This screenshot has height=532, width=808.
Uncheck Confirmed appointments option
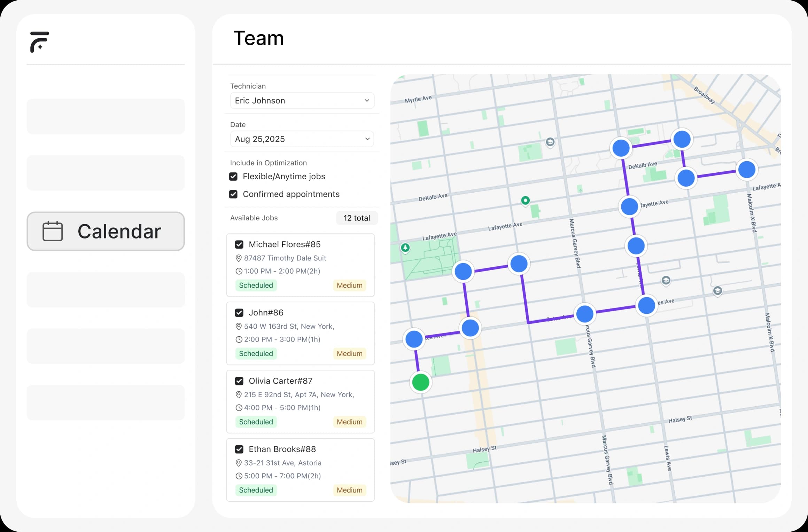click(x=233, y=194)
